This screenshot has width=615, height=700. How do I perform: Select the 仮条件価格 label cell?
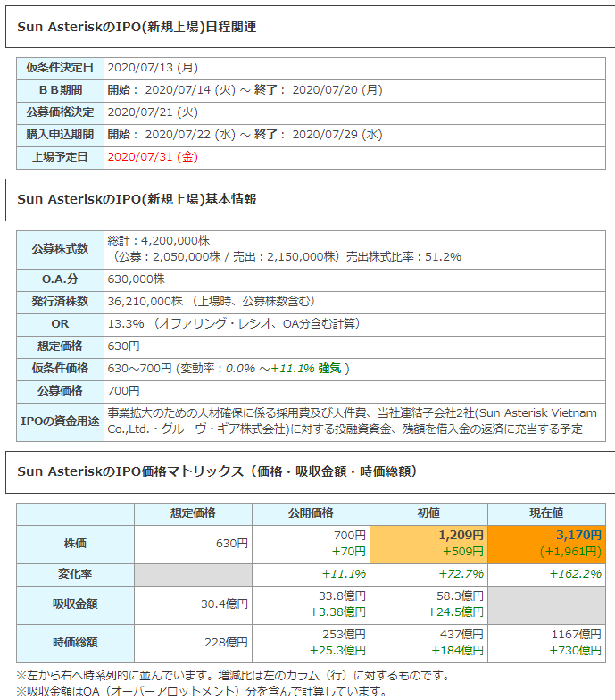click(60, 370)
